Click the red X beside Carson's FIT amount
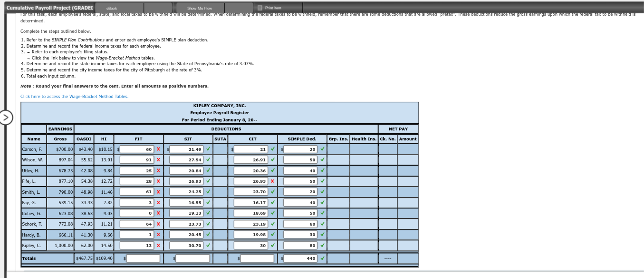The height and width of the screenshot is (278, 644). pos(158,149)
